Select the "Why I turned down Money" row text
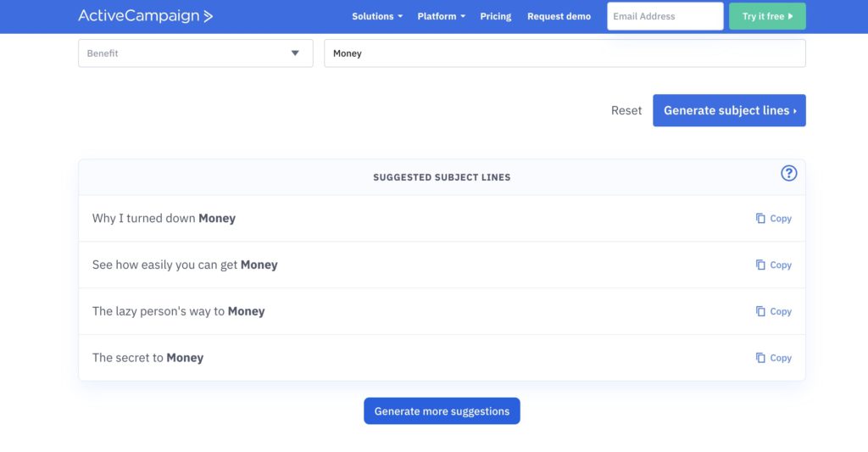This screenshot has width=868, height=452. pos(164,218)
